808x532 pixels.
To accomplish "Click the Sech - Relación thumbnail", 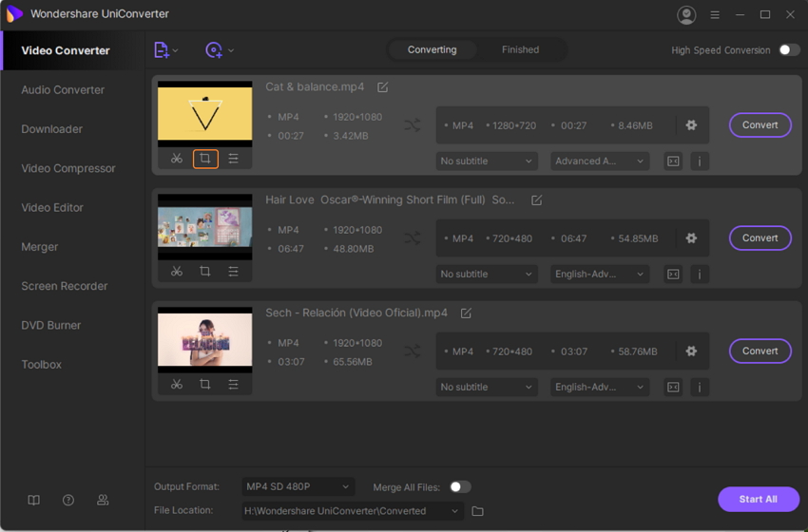I will [x=205, y=340].
